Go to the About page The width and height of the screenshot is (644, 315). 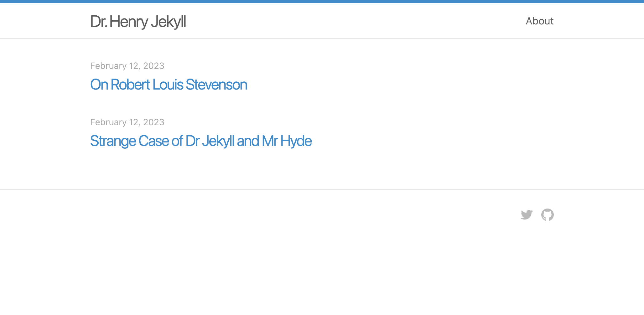point(539,21)
